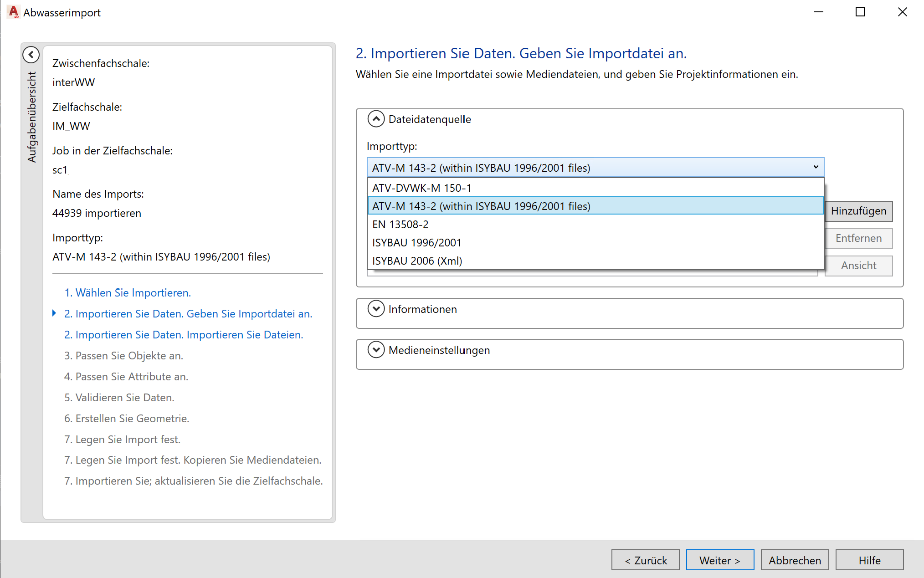The width and height of the screenshot is (924, 578).
Task: Open step Importieren Sie Dateien link
Action: [184, 335]
